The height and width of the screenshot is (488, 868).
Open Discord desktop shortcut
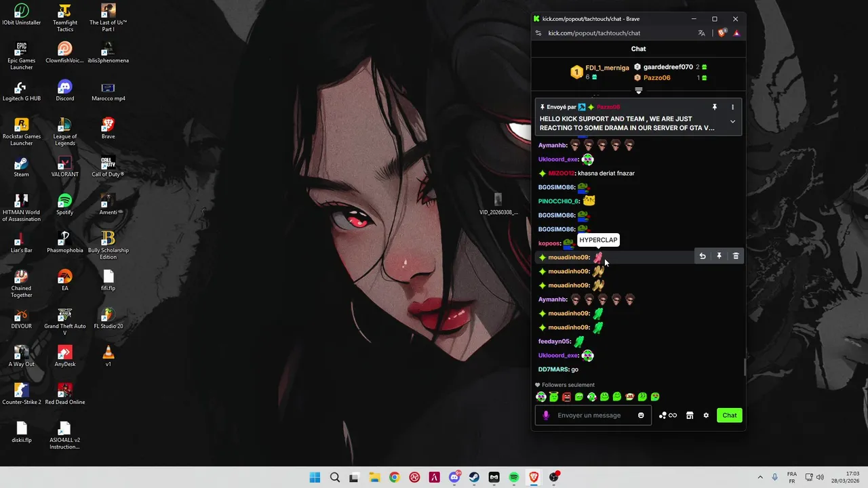[65, 91]
